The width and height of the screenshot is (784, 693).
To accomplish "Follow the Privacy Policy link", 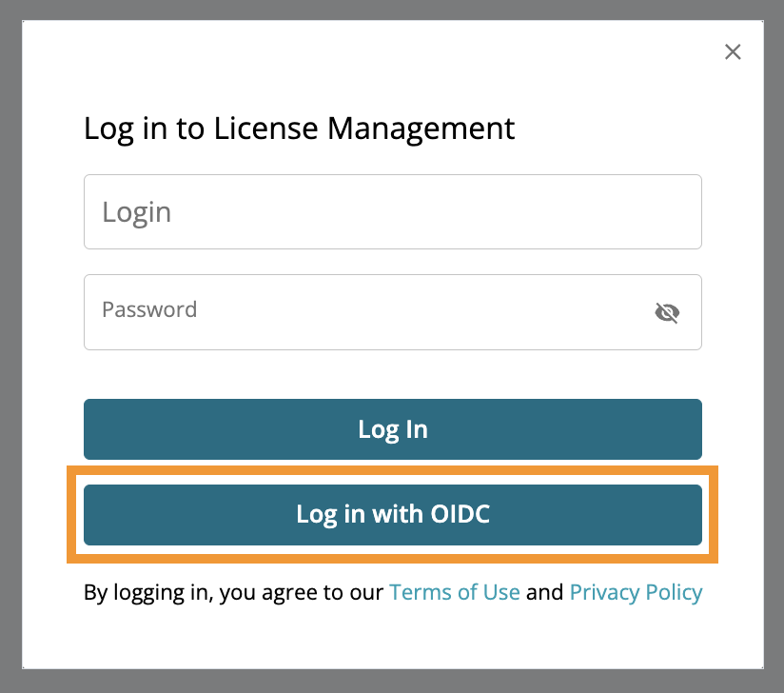I will 636,592.
